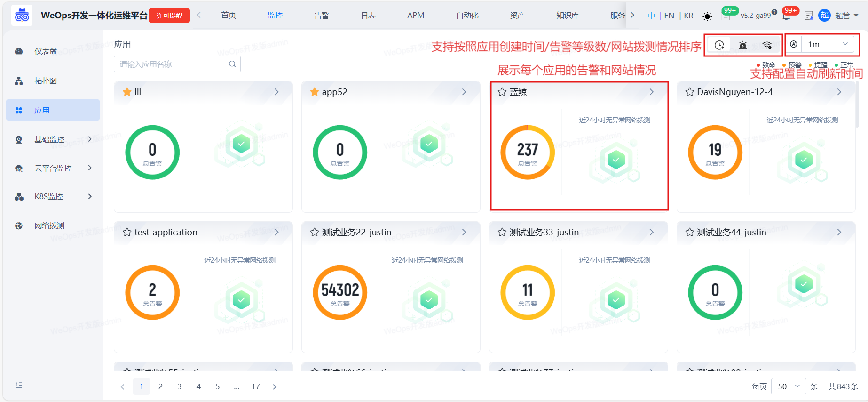
Task: Go to page 3 of applications
Action: (x=180, y=386)
